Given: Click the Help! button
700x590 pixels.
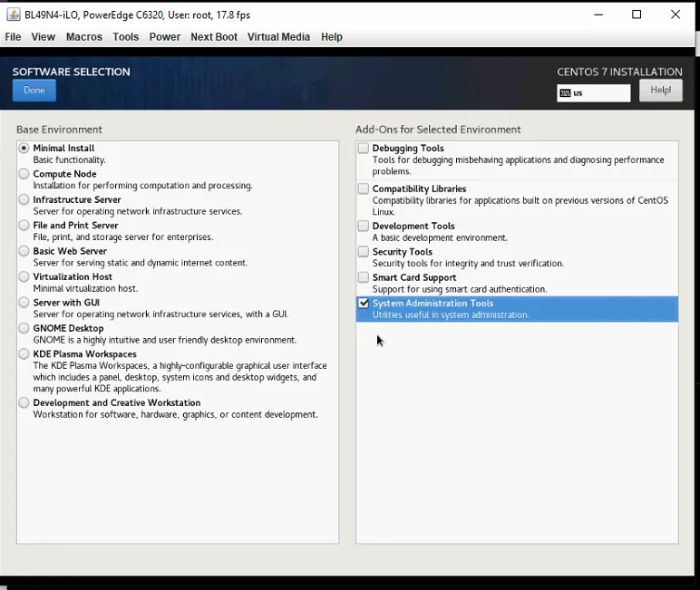Looking at the screenshot, I should pyautogui.click(x=661, y=90).
